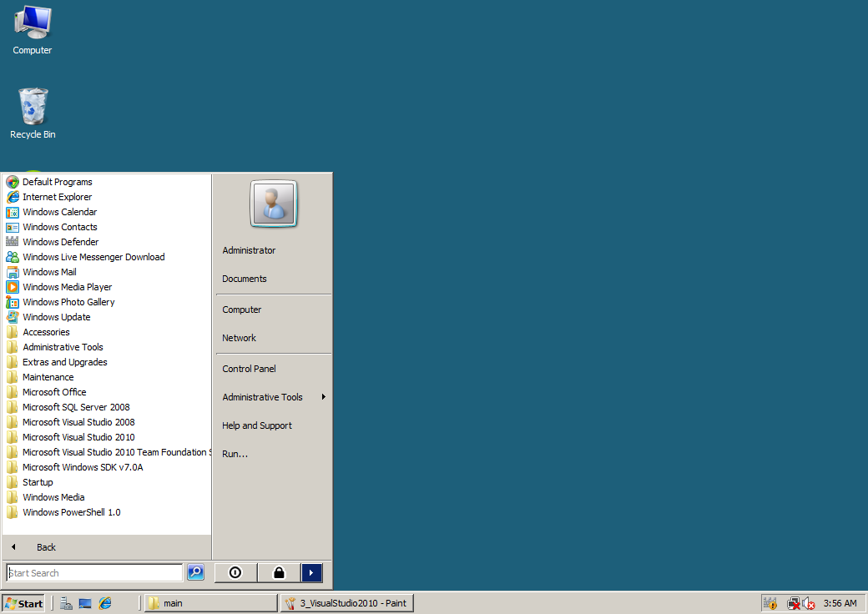Image resolution: width=868 pixels, height=614 pixels.
Task: Click the Start Search input field
Action: pos(94,573)
